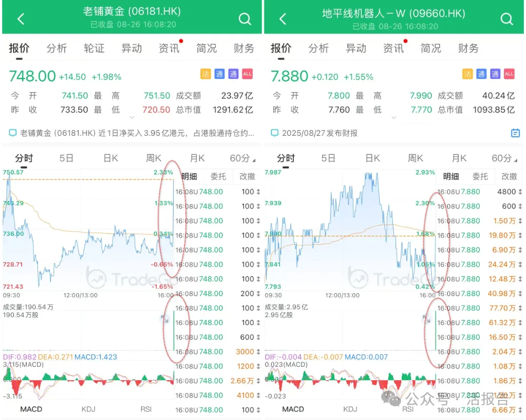526x420 pixels.
Task: Switch to 财务 tab for 地平线机器人
Action: click(x=468, y=48)
